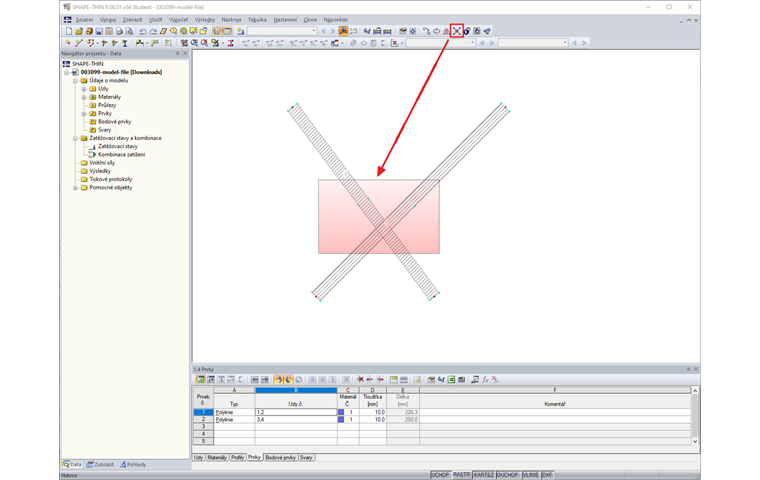760x480 pixels.
Task: Open the load case combo box in top toolbar
Action: pos(282,31)
